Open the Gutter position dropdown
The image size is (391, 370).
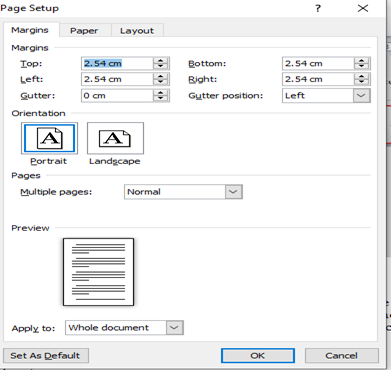(x=362, y=96)
